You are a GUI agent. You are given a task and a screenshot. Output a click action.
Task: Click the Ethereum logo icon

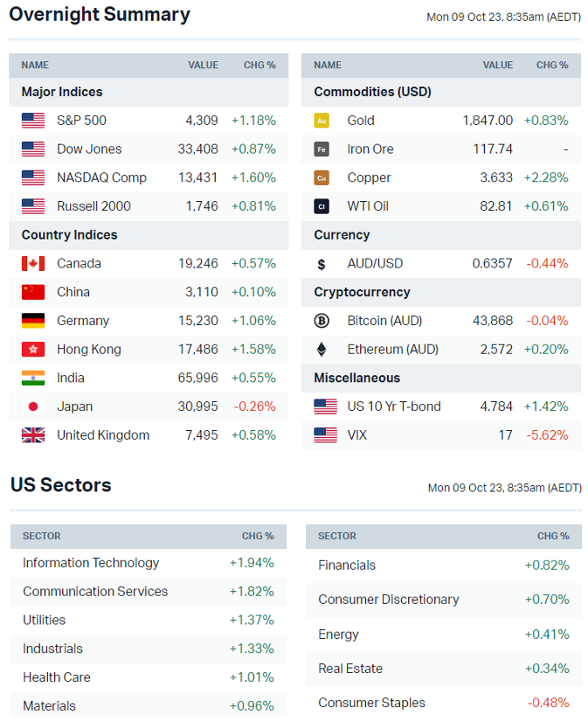(322, 350)
